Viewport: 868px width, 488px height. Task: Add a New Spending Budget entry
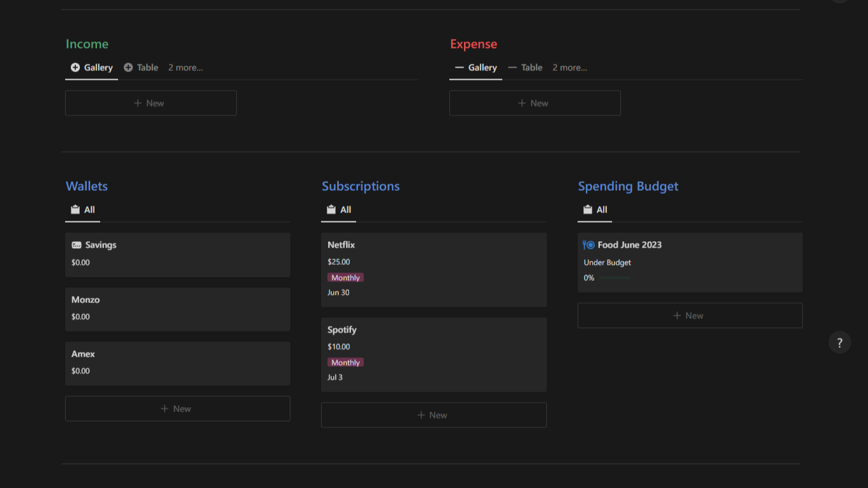click(x=690, y=315)
